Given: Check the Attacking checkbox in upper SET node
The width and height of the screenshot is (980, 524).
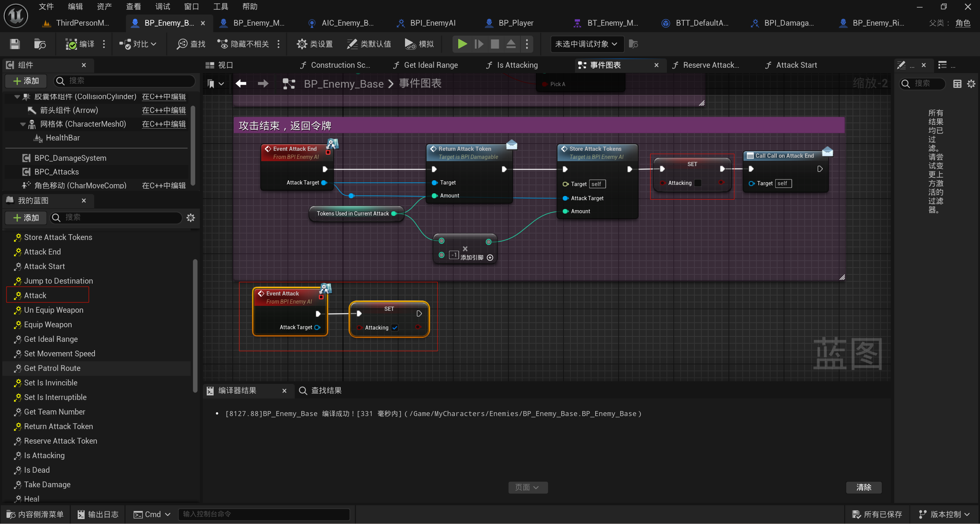Looking at the screenshot, I should [698, 183].
